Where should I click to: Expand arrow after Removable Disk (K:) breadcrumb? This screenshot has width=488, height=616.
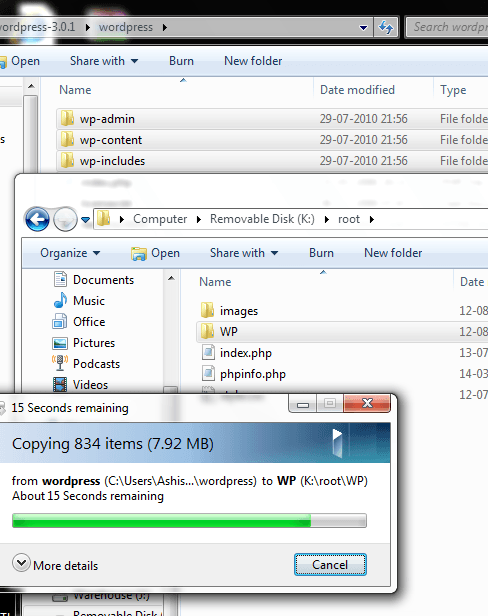(327, 219)
